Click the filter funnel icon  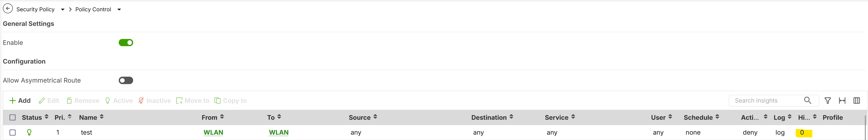tap(827, 101)
